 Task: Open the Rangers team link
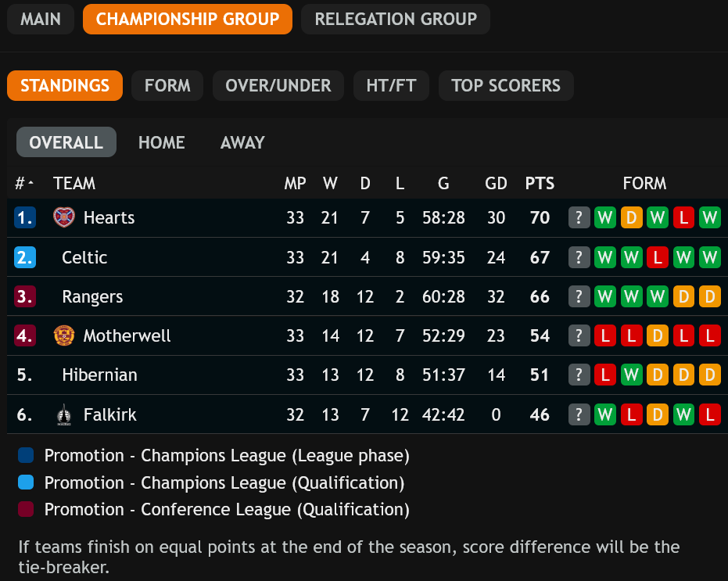92,296
